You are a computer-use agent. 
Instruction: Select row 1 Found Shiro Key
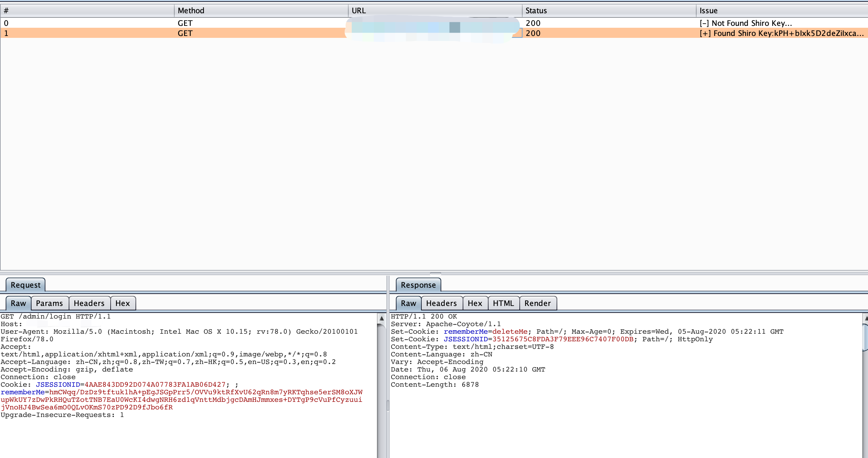coord(781,33)
